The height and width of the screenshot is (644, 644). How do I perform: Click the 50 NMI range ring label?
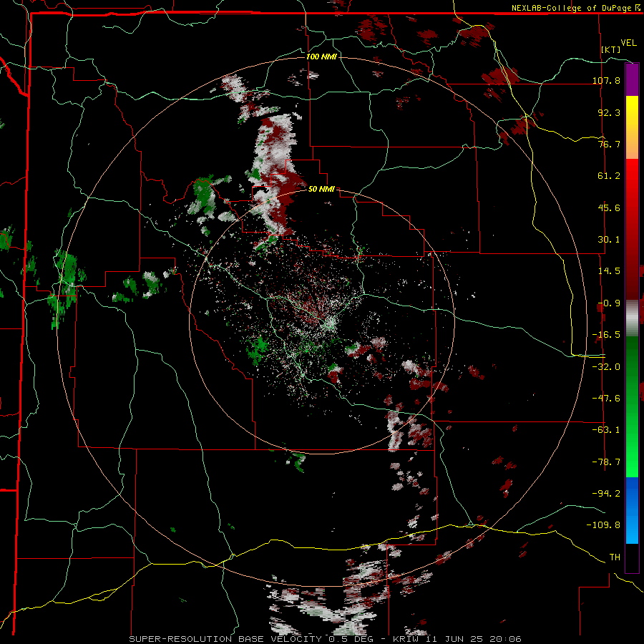(x=321, y=189)
